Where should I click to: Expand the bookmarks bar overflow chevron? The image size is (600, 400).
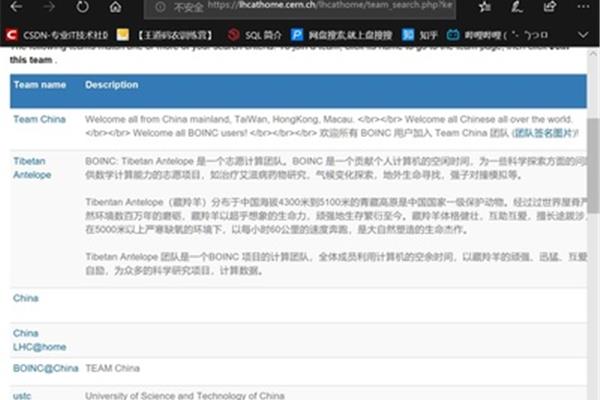583,35
